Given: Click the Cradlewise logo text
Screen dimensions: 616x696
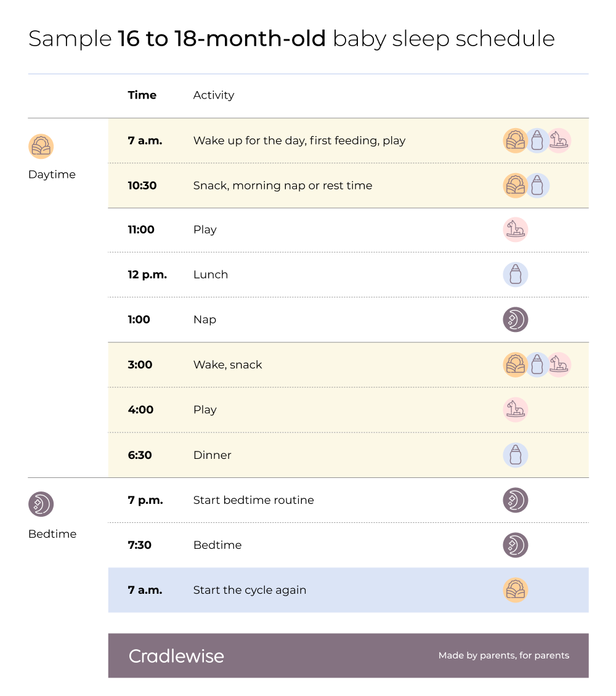Looking at the screenshot, I should pos(176,656).
